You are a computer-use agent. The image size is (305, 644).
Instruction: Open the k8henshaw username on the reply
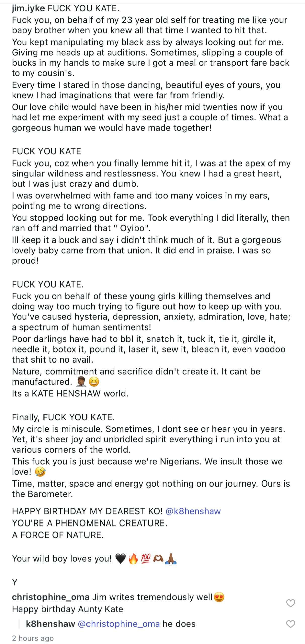coord(50,624)
